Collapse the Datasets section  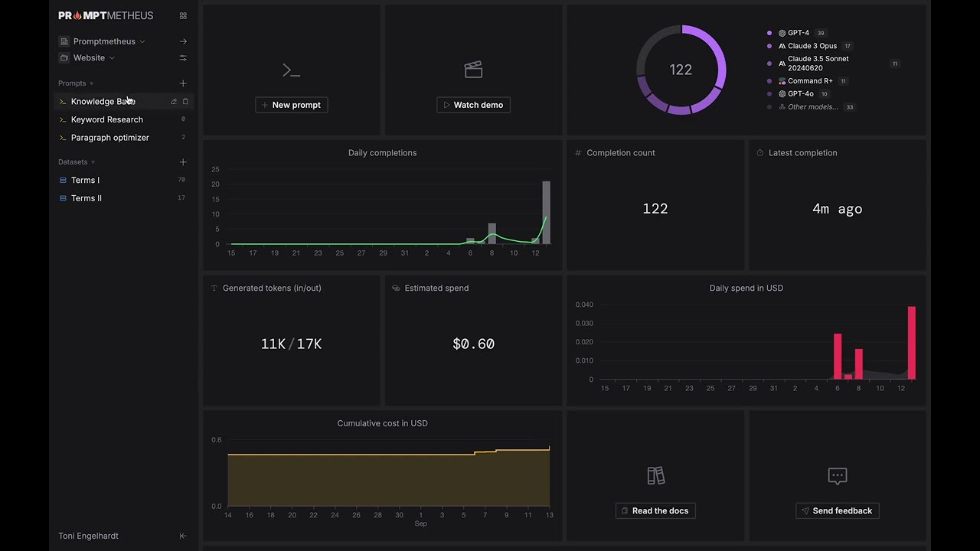(x=93, y=162)
